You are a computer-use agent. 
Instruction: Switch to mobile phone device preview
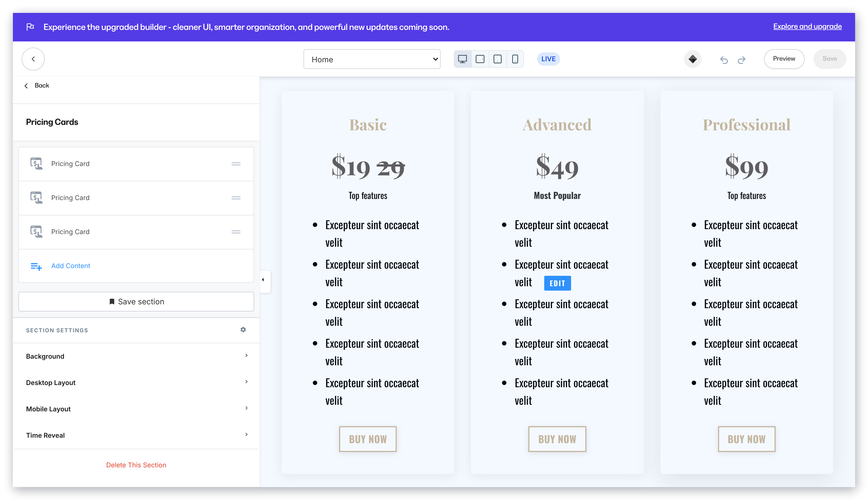click(515, 59)
